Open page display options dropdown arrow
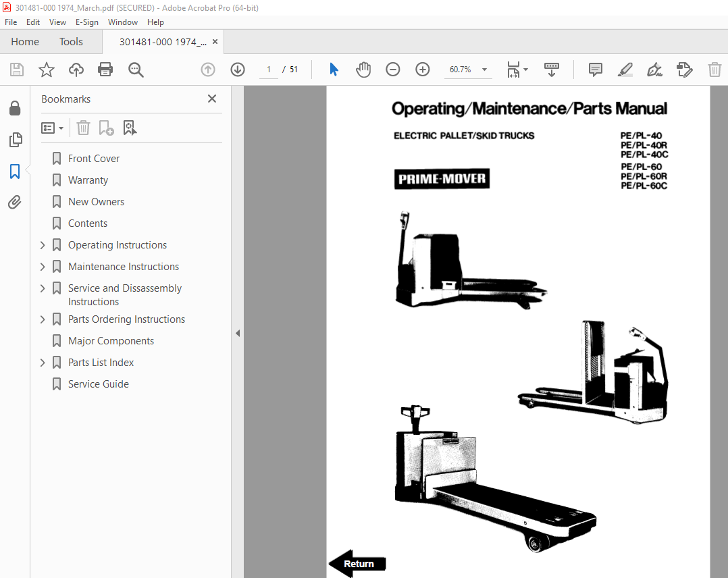728x578 pixels. pos(525,70)
